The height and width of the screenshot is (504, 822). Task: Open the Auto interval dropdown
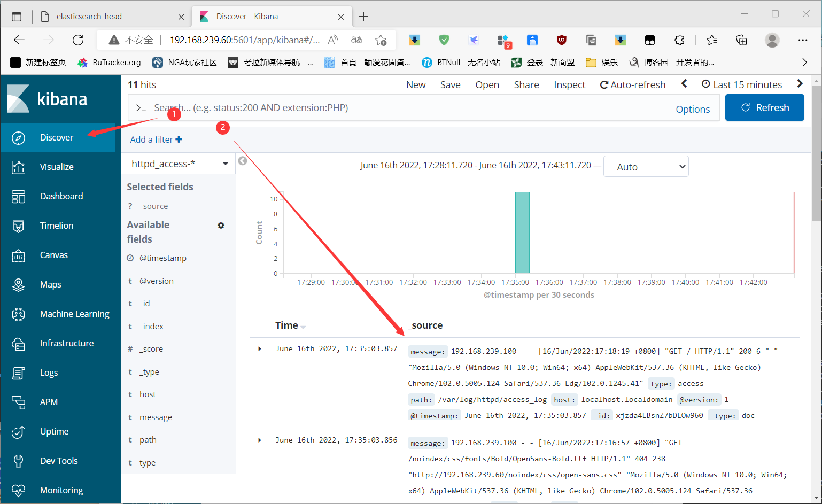646,167
